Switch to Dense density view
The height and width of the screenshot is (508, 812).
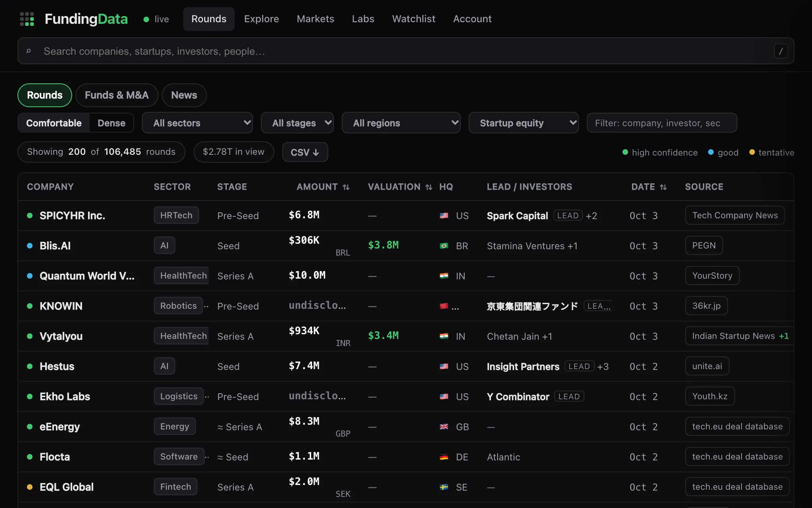[x=111, y=123]
